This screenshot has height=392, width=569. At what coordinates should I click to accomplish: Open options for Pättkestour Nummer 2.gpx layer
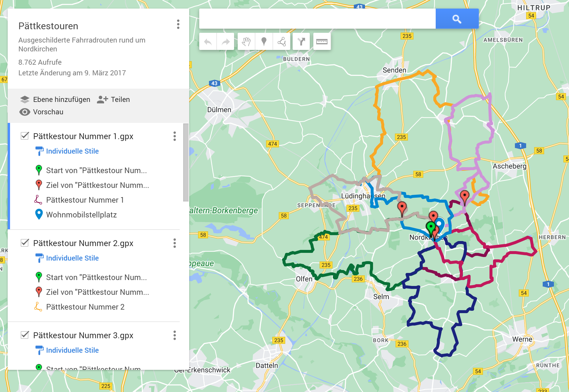coord(175,243)
